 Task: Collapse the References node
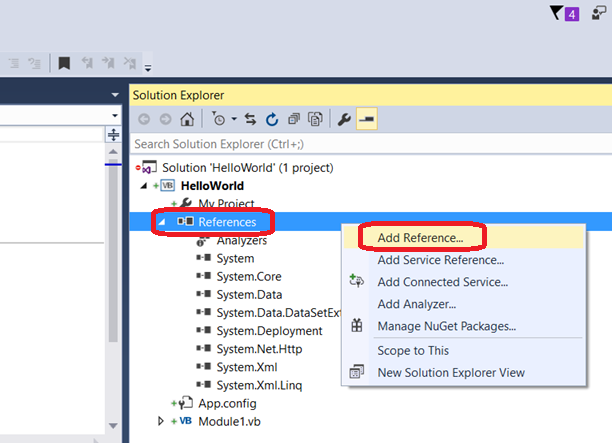[x=161, y=222]
